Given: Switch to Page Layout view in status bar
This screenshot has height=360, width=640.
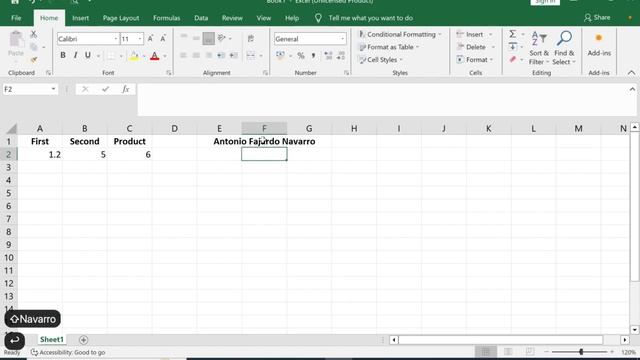Looking at the screenshot, I should coord(508,351).
